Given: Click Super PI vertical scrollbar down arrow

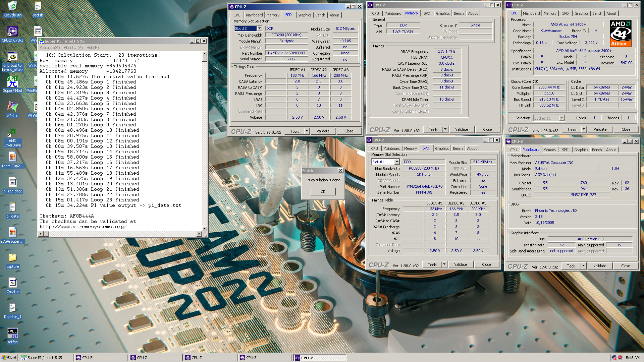Looking at the screenshot, I should coord(205,228).
